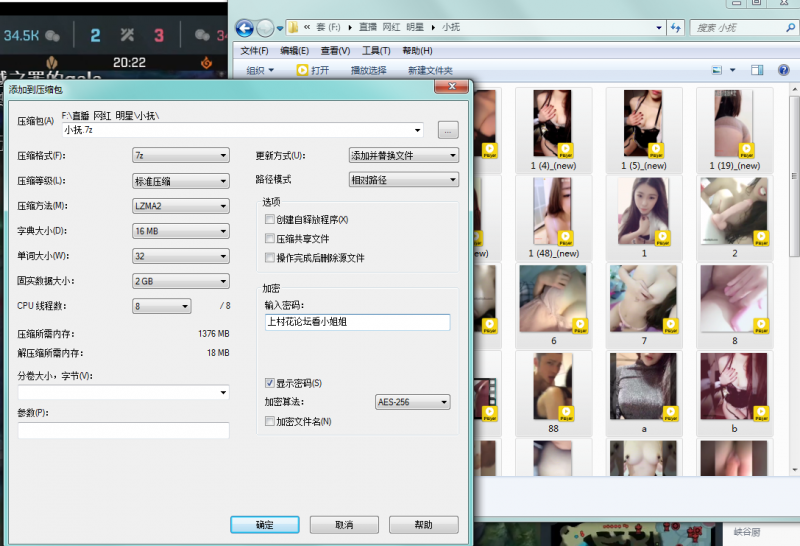This screenshot has width=800, height=546.
Task: Click the Explorer vertical scrollbar
Action: tap(795, 200)
